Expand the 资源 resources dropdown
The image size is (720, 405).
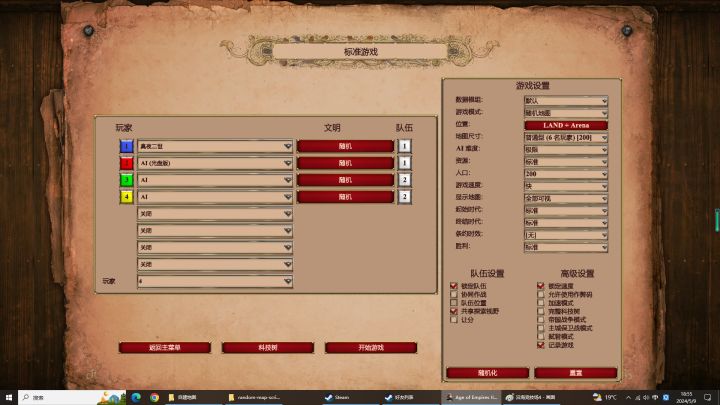click(566, 162)
